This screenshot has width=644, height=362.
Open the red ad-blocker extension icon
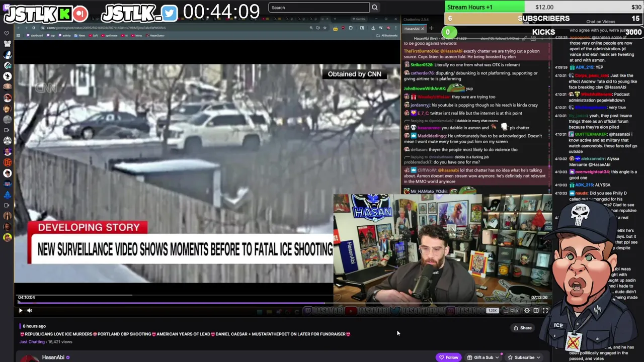(343, 28)
